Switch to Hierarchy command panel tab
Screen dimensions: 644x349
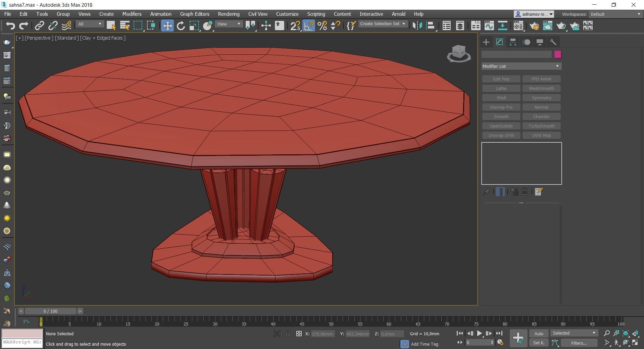(x=513, y=42)
